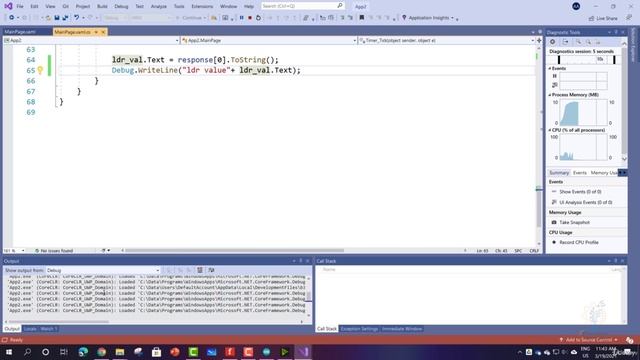Switch to Summary tab in Diagnostic Tools

tap(559, 173)
